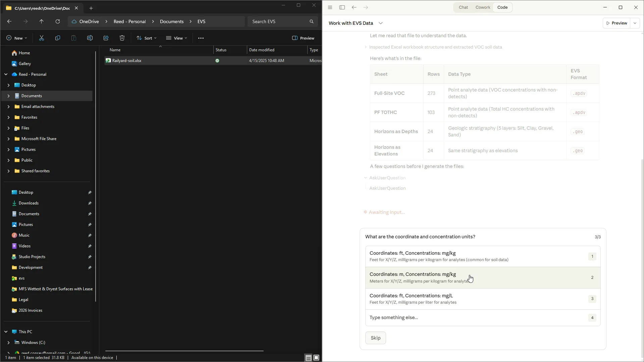Click the Documents breadcrumb in address bar
Screen dimensions: 644x362
pos(172,21)
